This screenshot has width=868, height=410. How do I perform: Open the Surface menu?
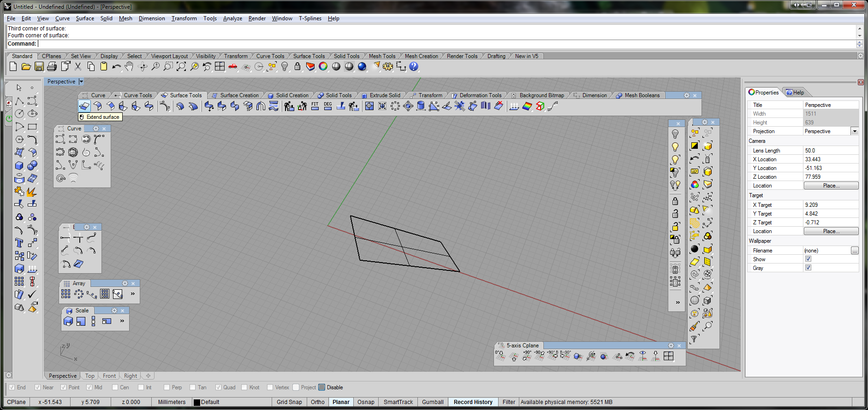(x=85, y=18)
